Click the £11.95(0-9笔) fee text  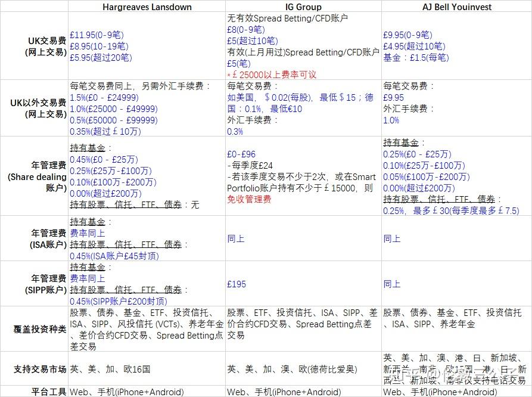click(x=97, y=35)
